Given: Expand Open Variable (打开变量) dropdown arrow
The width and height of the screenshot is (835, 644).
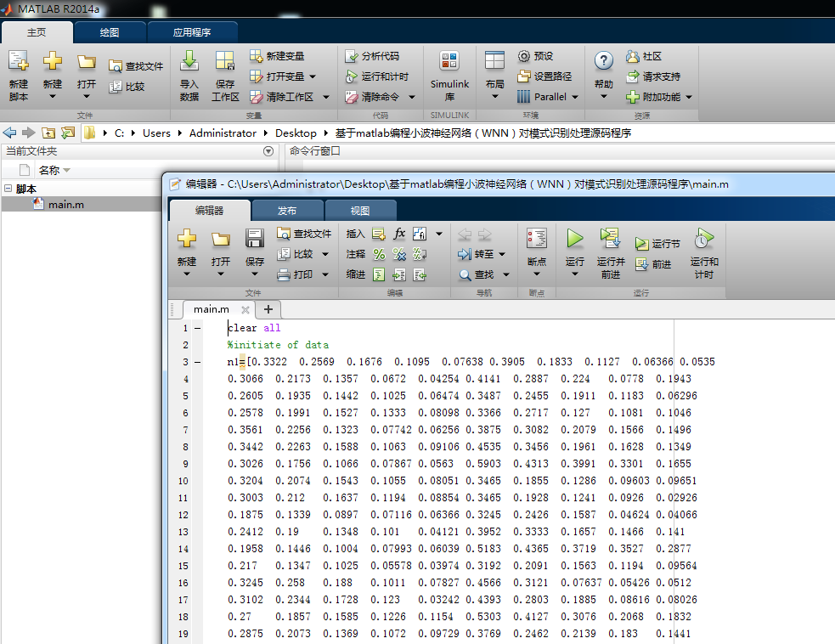Looking at the screenshot, I should click(313, 76).
